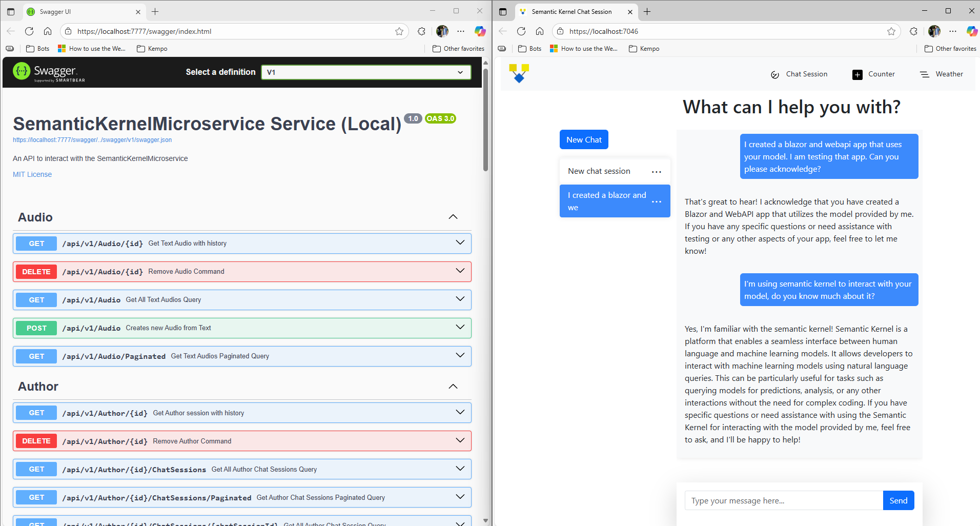The image size is (980, 526).
Task: Click the GET badge for Audio/Paginated
Action: point(36,356)
